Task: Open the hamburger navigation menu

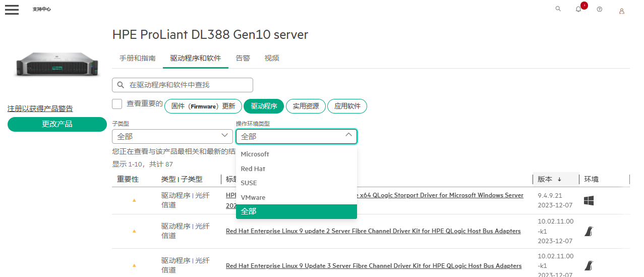Action: click(12, 10)
